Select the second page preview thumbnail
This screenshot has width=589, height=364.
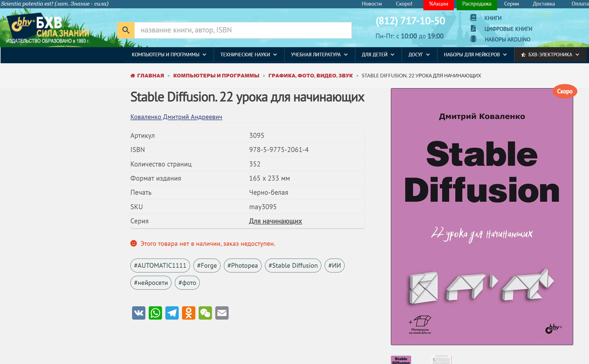441,360
